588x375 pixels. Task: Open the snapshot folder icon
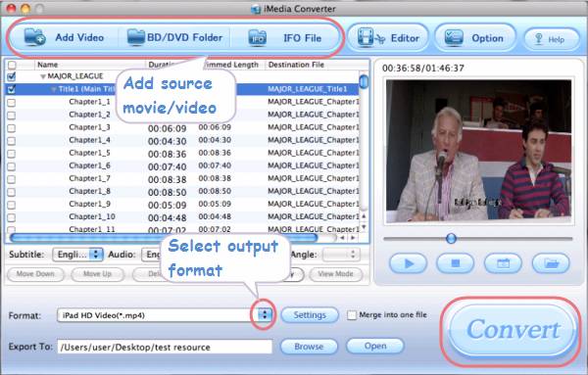click(551, 263)
